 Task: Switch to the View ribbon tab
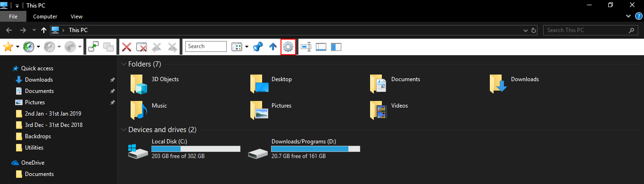click(x=76, y=17)
